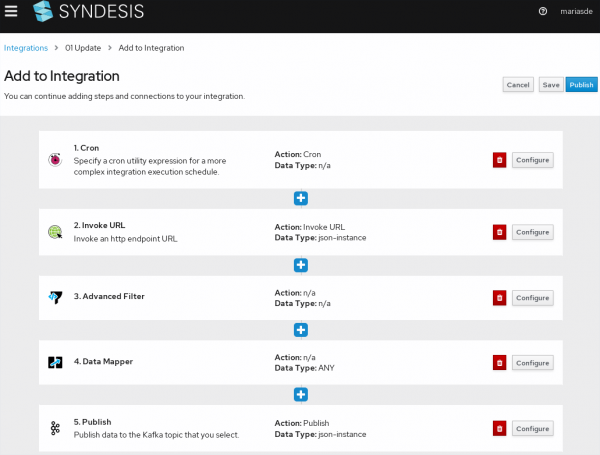Add a step below Advanced Filter

[x=300, y=330]
